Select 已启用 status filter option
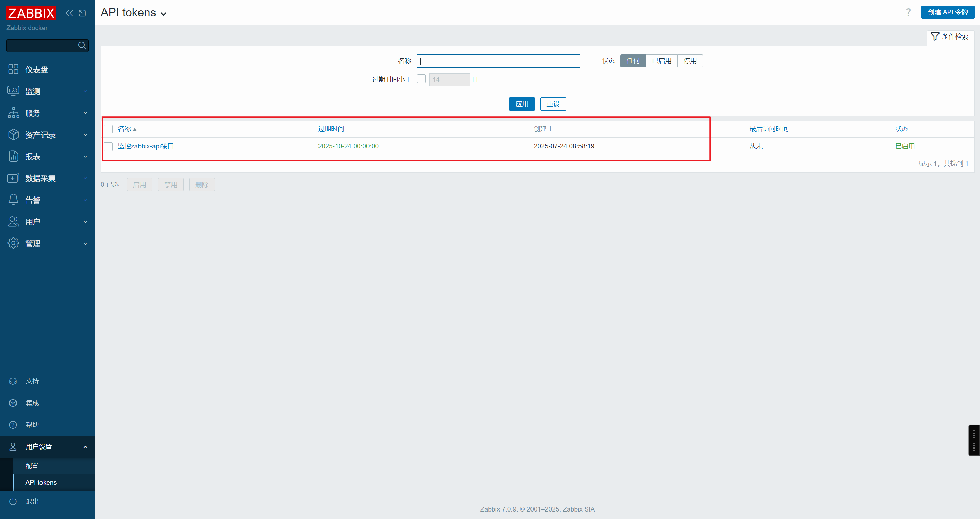 pyautogui.click(x=661, y=61)
